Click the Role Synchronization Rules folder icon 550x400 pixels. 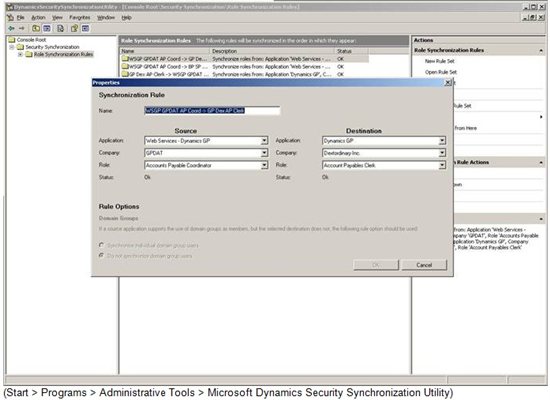[29, 54]
